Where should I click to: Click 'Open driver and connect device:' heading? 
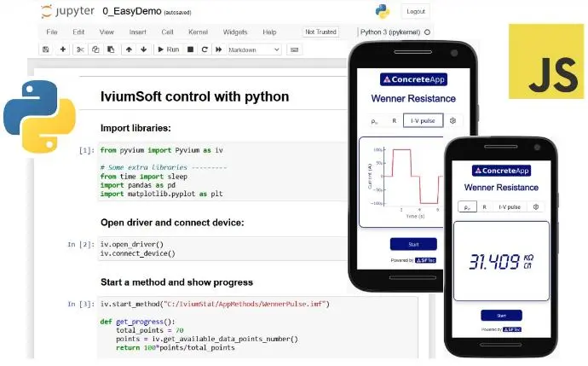(x=172, y=223)
